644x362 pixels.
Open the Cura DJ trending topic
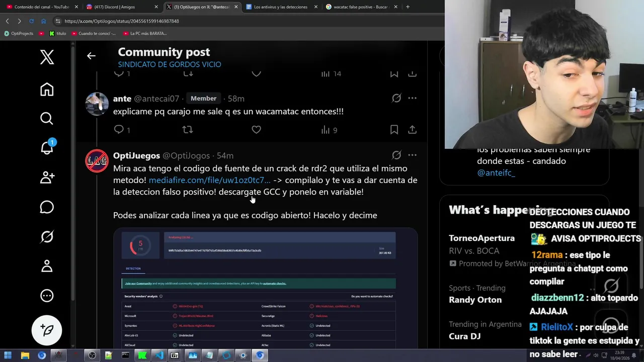coord(465,336)
